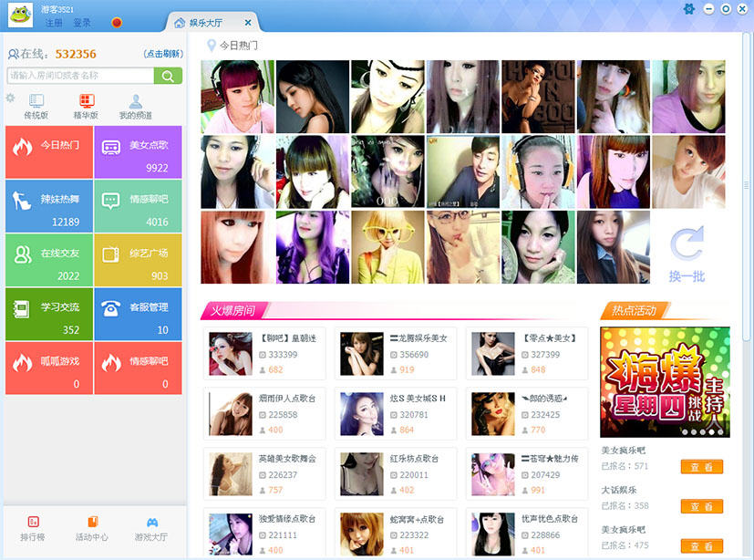The width and height of the screenshot is (754, 560).
Task: Close the 娱乐大厅 tab
Action: tap(248, 23)
